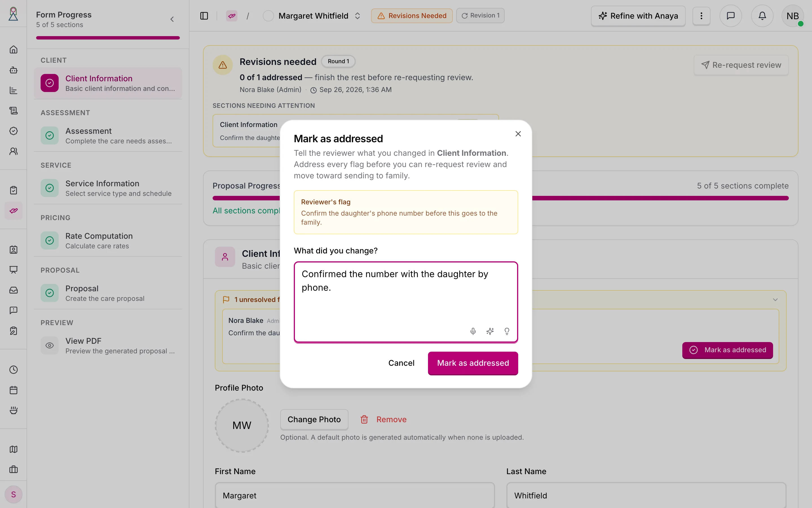Screen dimensions: 812x508
Task: Open the map icon in sidebar
Action: (14, 449)
